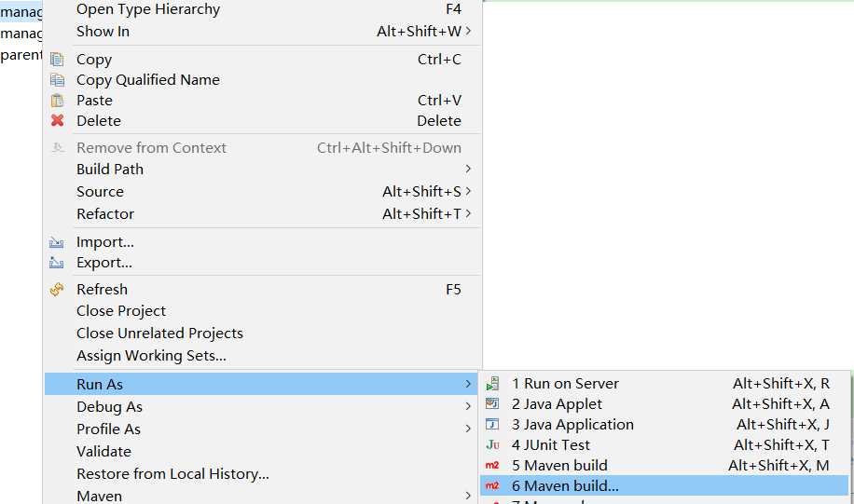Click the Import icon
This screenshot has height=504, width=854.
[57, 242]
